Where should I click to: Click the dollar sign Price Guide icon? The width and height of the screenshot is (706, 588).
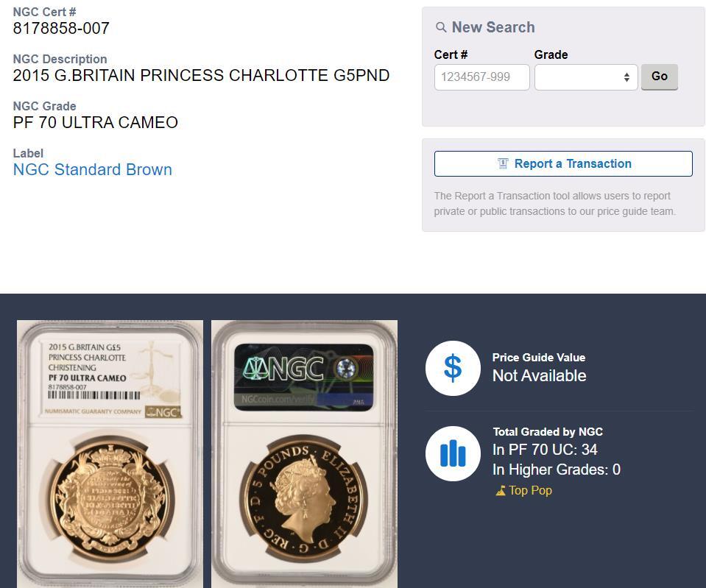[x=453, y=368]
